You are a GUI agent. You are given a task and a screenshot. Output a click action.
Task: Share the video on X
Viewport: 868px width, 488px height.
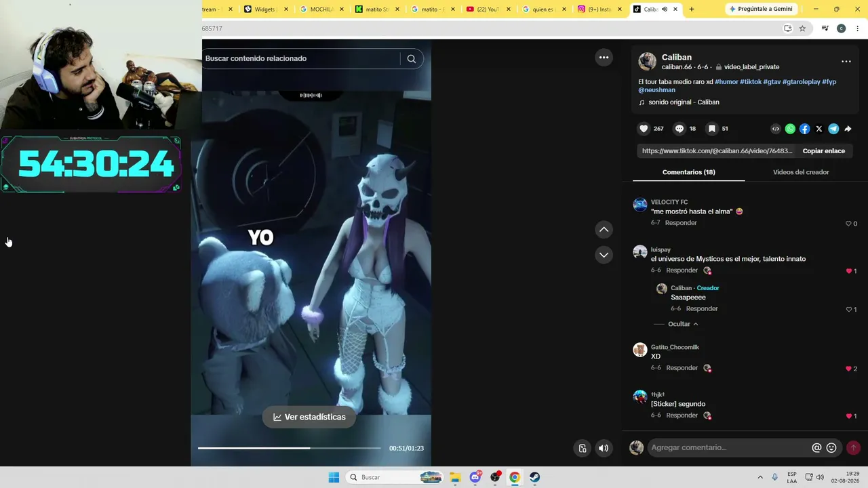(x=819, y=129)
